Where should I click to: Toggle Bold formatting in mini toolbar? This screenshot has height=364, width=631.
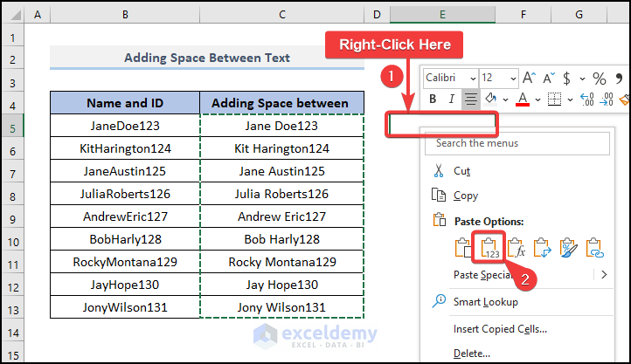(432, 100)
